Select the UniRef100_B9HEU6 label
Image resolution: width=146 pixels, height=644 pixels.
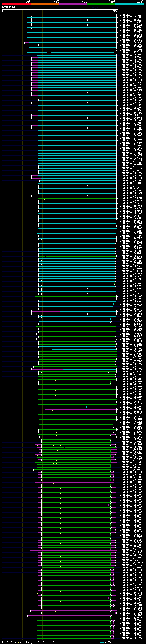(x=131, y=45)
